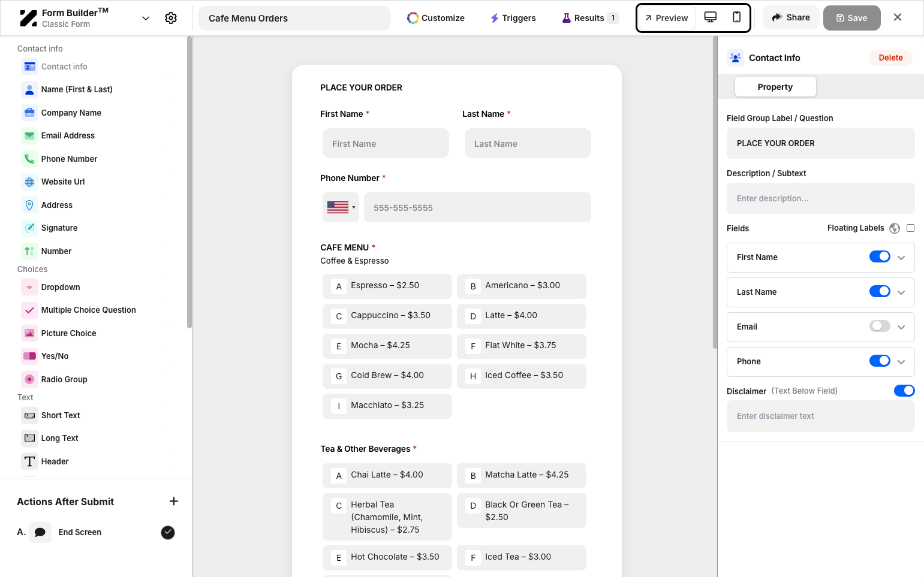Click the left sidebar scrollbar

189,182
